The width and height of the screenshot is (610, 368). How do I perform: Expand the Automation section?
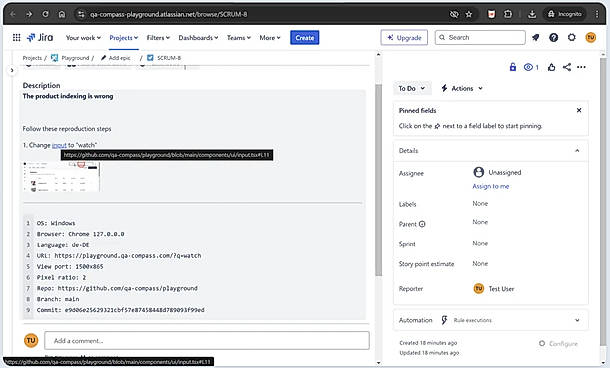tap(577, 320)
